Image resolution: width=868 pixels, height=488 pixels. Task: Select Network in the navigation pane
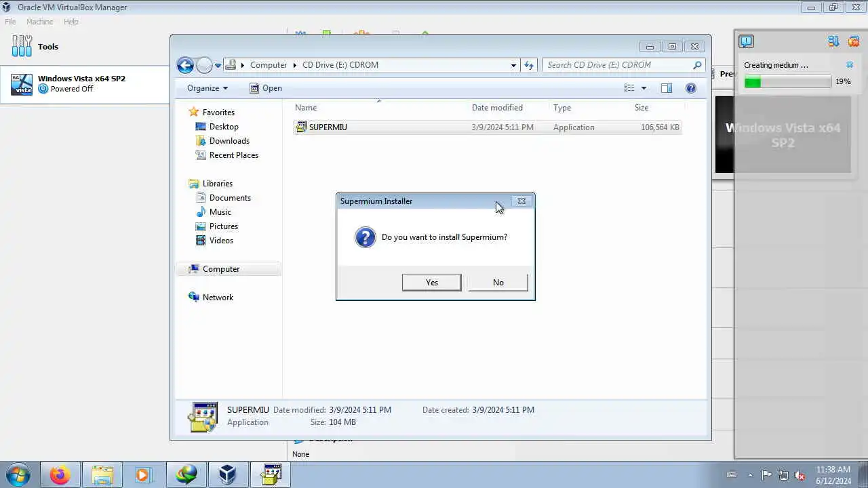click(x=218, y=298)
